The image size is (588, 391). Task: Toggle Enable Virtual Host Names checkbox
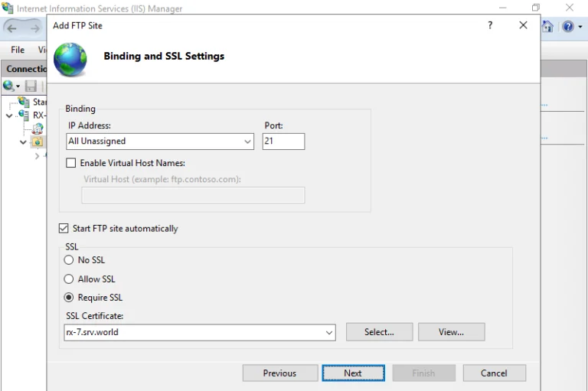(x=71, y=163)
